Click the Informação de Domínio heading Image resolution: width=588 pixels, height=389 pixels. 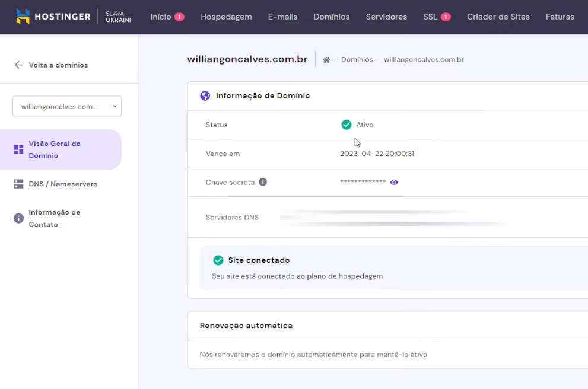click(263, 95)
